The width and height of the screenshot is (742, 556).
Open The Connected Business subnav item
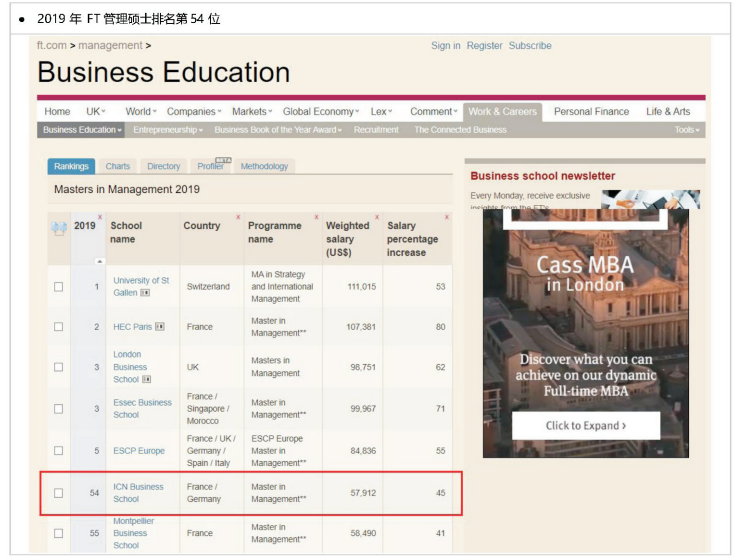click(x=460, y=130)
